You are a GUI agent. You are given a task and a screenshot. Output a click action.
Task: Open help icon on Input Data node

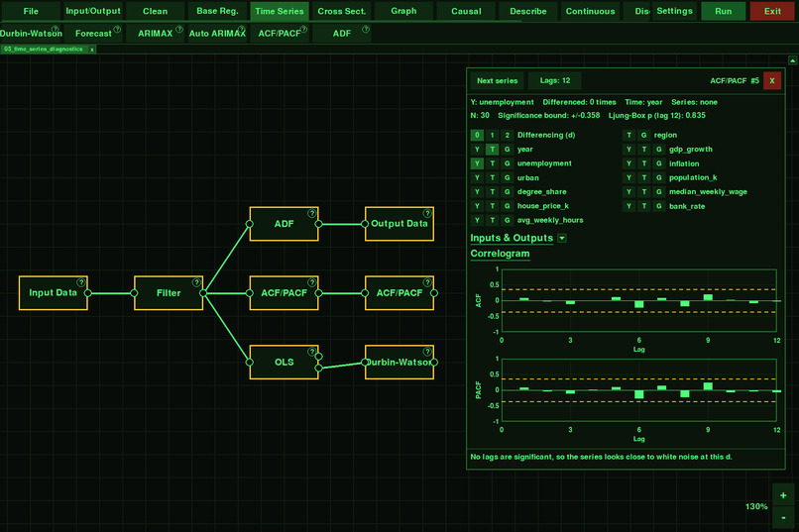coord(81,282)
